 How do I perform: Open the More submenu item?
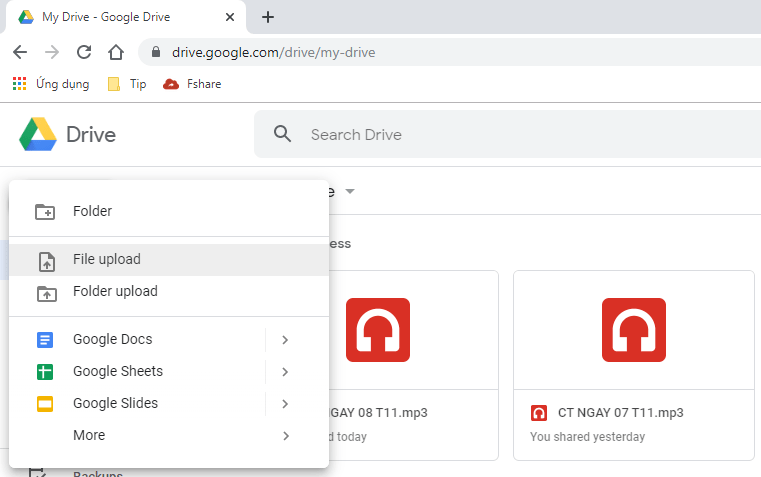169,435
